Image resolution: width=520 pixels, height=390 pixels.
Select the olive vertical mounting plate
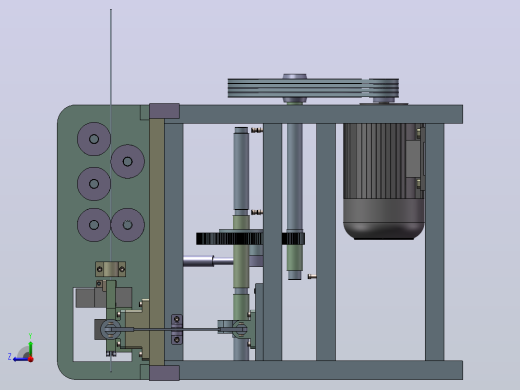coord(157,242)
